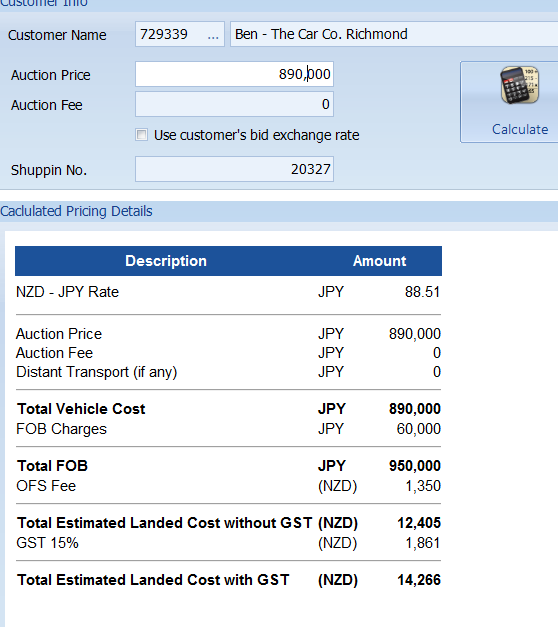Select the NZD - JPY Rate row
Screen dimensions: 558x627
point(228,292)
